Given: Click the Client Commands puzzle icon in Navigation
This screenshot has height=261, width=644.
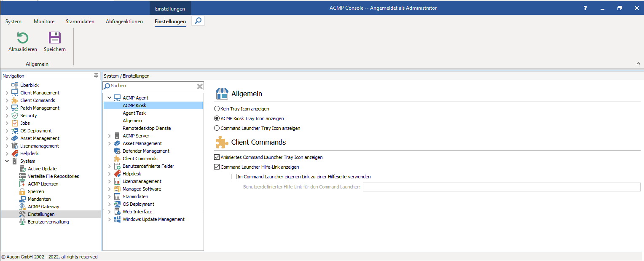Looking at the screenshot, I should (15, 100).
